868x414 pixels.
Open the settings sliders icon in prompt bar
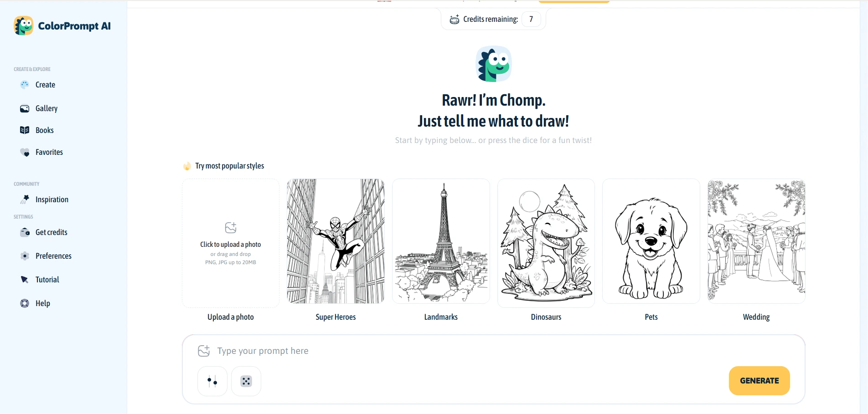[212, 381]
